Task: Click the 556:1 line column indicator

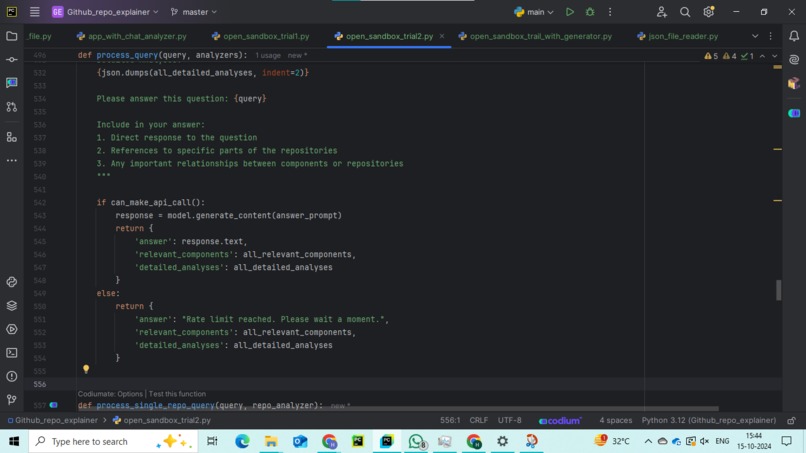Action: point(450,420)
